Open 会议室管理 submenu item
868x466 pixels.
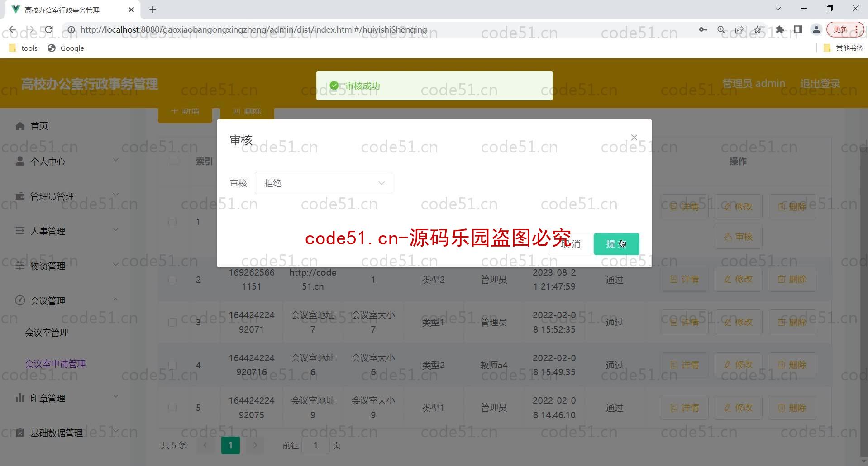click(47, 333)
